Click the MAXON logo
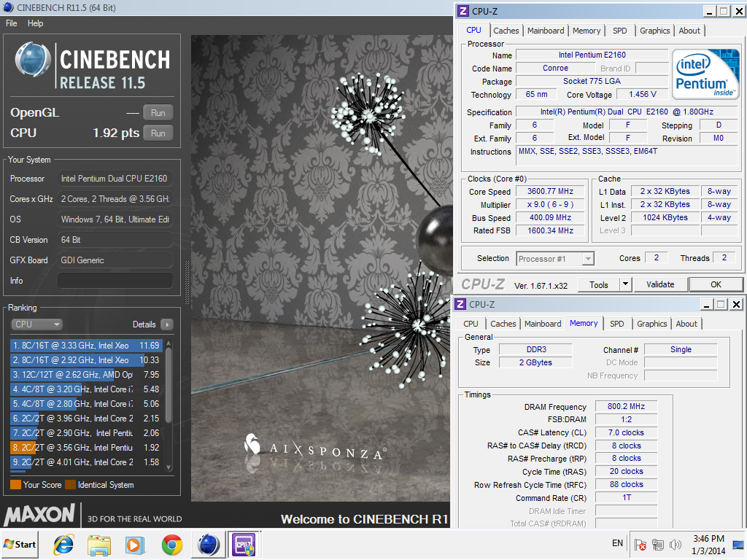 [39, 515]
